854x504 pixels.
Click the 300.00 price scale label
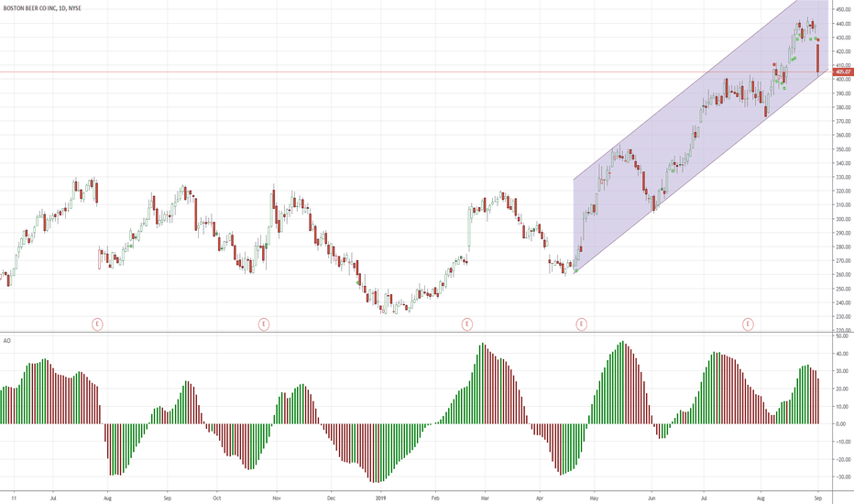point(844,219)
